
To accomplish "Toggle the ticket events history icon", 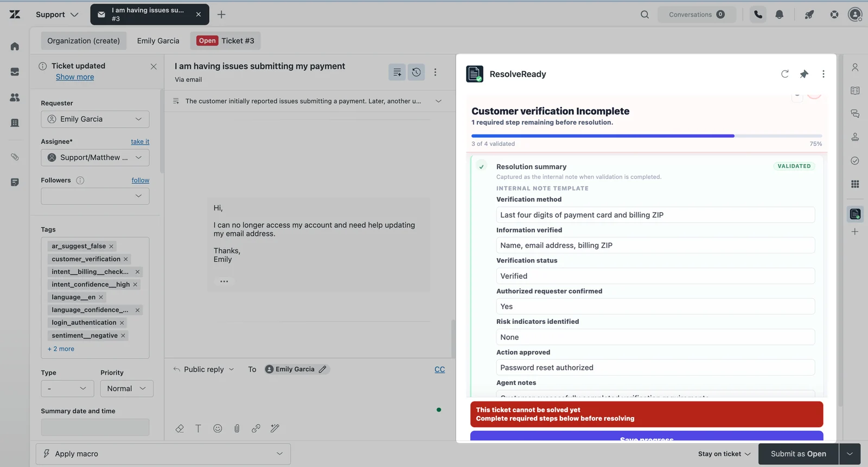I will (416, 72).
